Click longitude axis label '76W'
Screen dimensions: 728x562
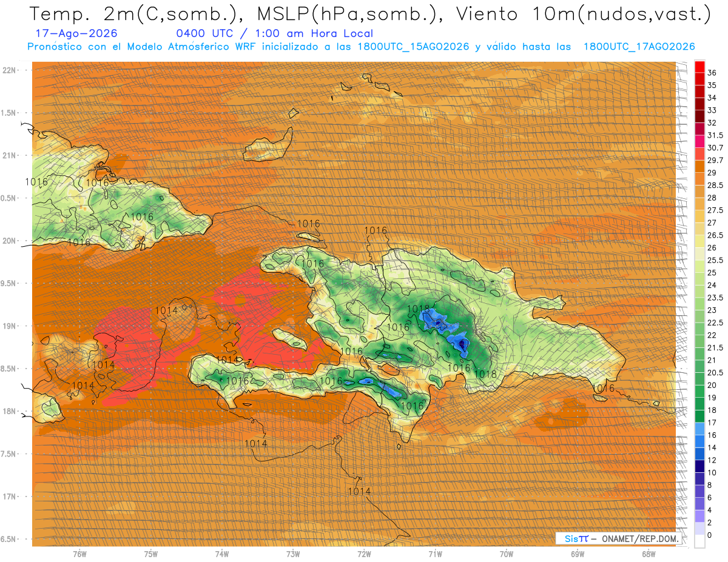(79, 554)
